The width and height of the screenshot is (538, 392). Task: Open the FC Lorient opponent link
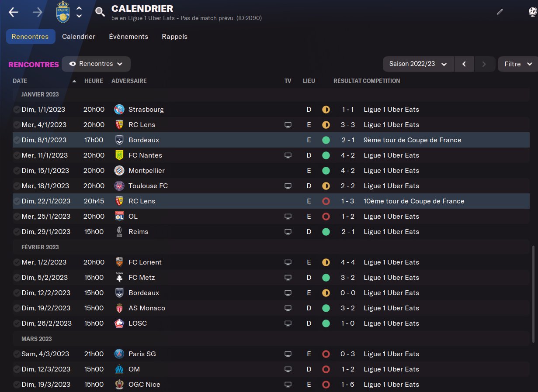point(145,262)
